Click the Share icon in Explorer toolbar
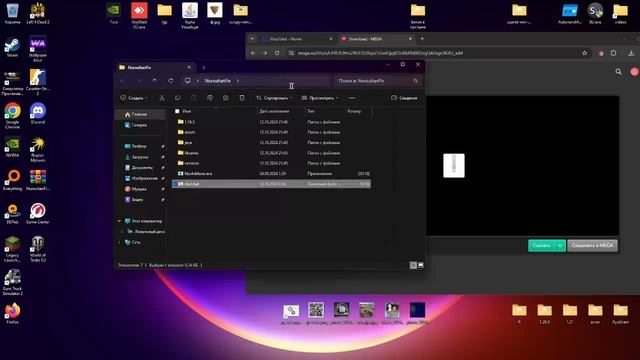Viewport: 640px width, 360px height. [226, 98]
